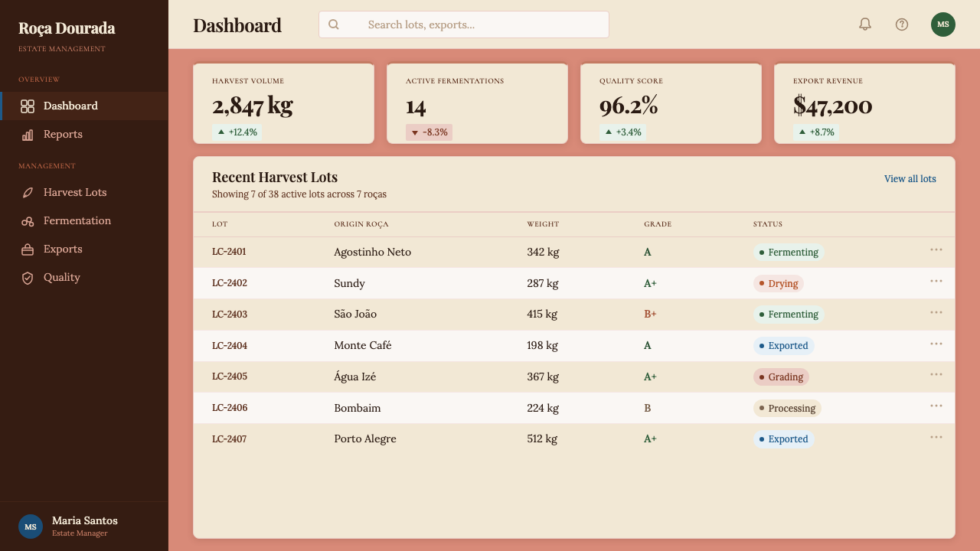Click the Fermenting status of LC-2401

[789, 252]
